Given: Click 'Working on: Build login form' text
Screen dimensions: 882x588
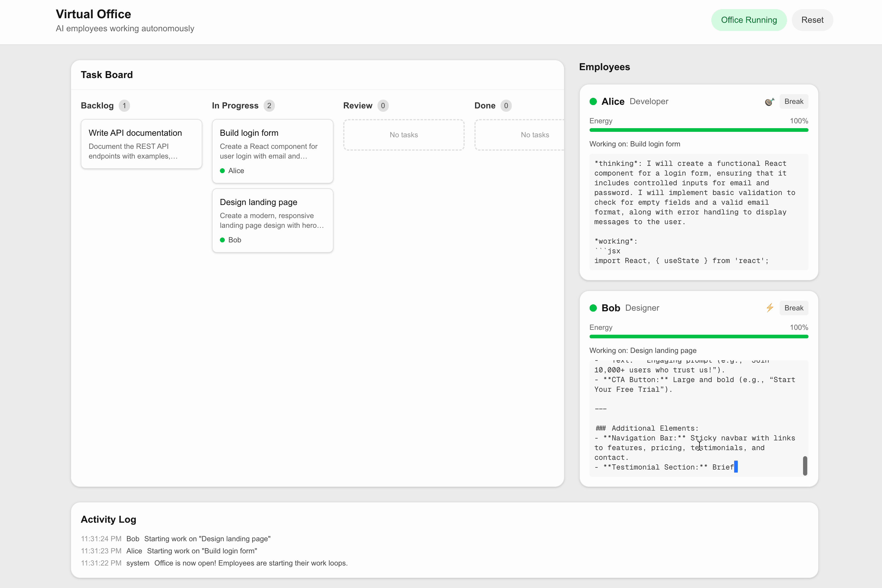Looking at the screenshot, I should [x=635, y=144].
